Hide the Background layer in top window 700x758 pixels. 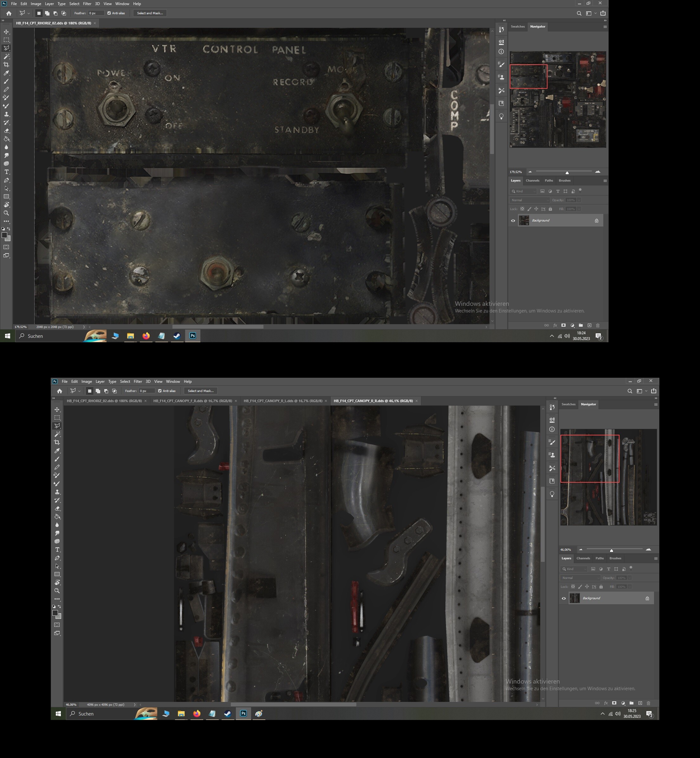[x=513, y=221]
